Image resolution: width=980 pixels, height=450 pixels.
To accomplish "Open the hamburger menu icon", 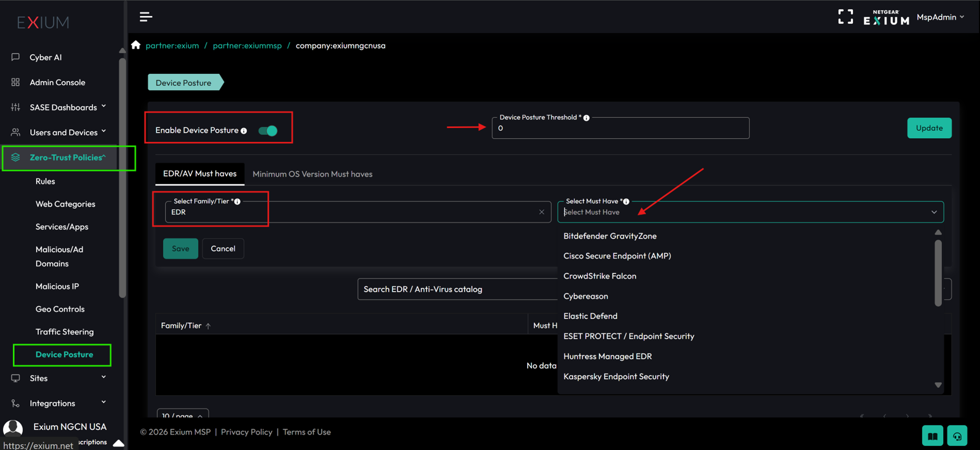I will [146, 17].
